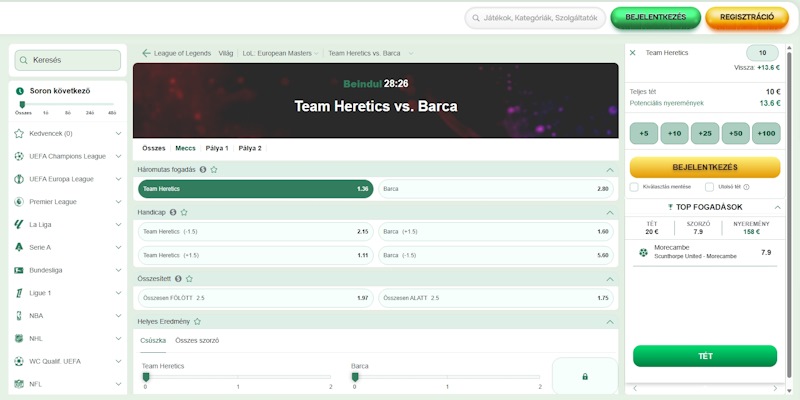Click the soccer ball icon beside Morecambe bet
Viewport: 800px width, 400px height.
643,253
